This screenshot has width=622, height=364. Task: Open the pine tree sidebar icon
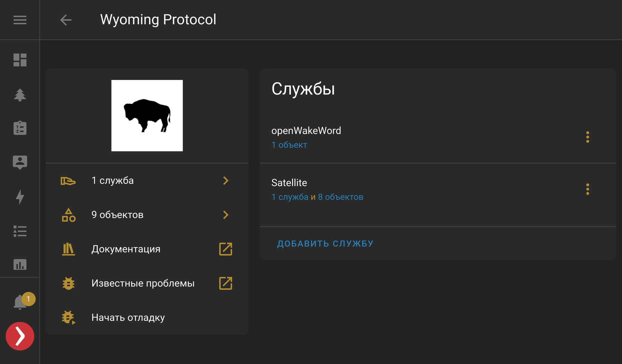pos(20,95)
